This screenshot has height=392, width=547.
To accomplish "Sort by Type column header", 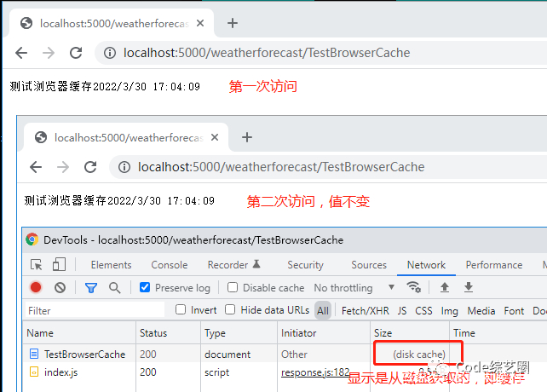I will pyautogui.click(x=239, y=332).
